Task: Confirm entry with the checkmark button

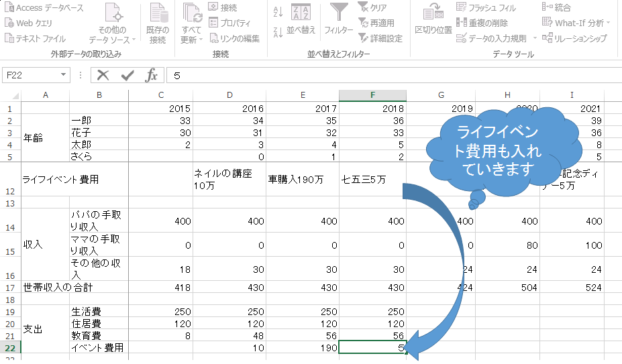Action: pos(127,75)
